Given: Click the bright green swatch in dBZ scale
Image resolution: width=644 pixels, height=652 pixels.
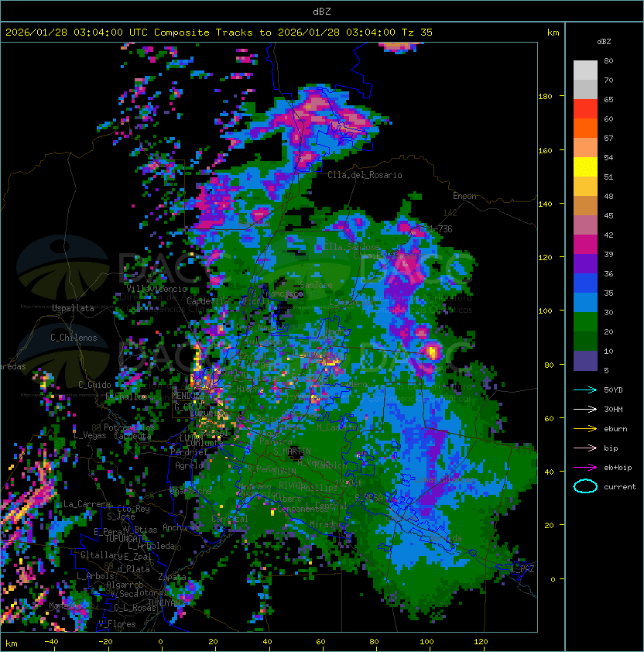Looking at the screenshot, I should (585, 322).
